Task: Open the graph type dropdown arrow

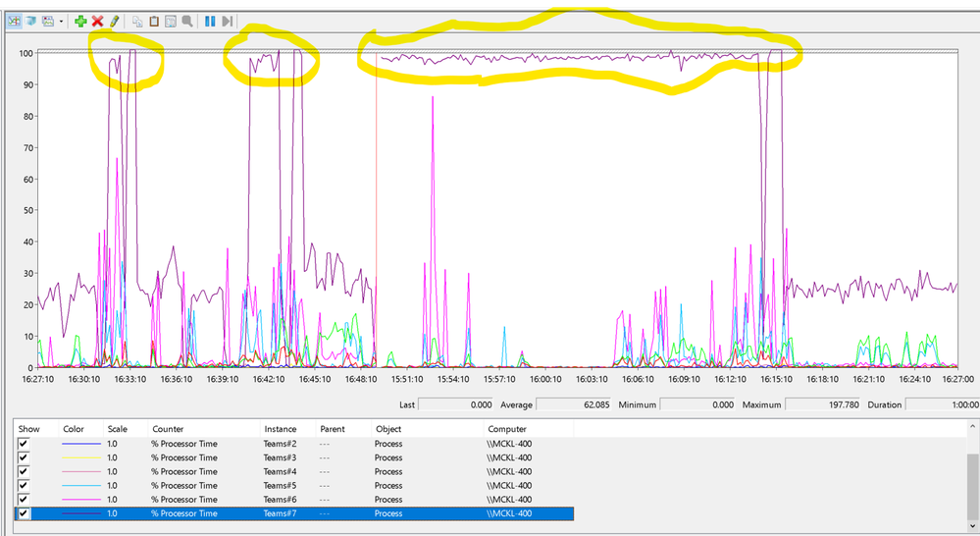Action: [61, 22]
